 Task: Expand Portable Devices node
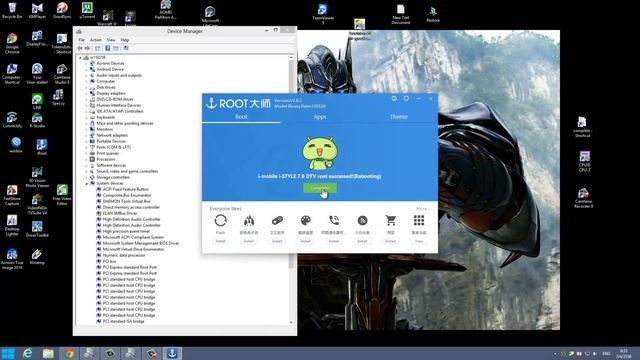click(86, 141)
